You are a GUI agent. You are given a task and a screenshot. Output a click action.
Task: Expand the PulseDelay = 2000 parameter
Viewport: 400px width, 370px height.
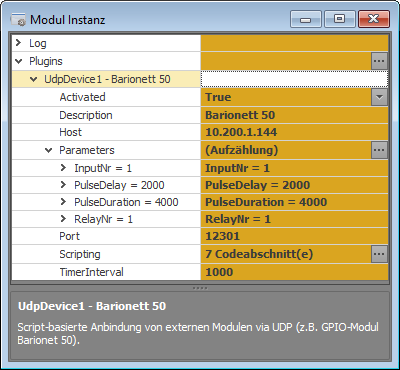pyautogui.click(x=63, y=185)
